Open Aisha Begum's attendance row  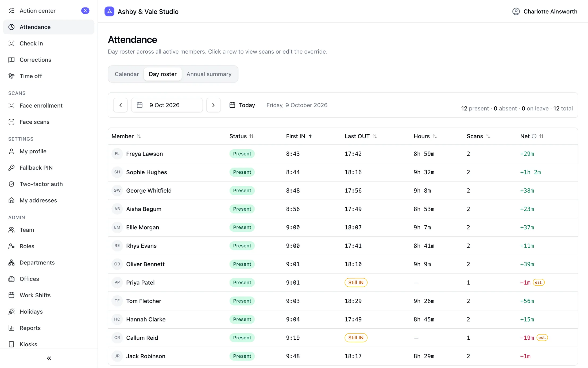click(343, 209)
